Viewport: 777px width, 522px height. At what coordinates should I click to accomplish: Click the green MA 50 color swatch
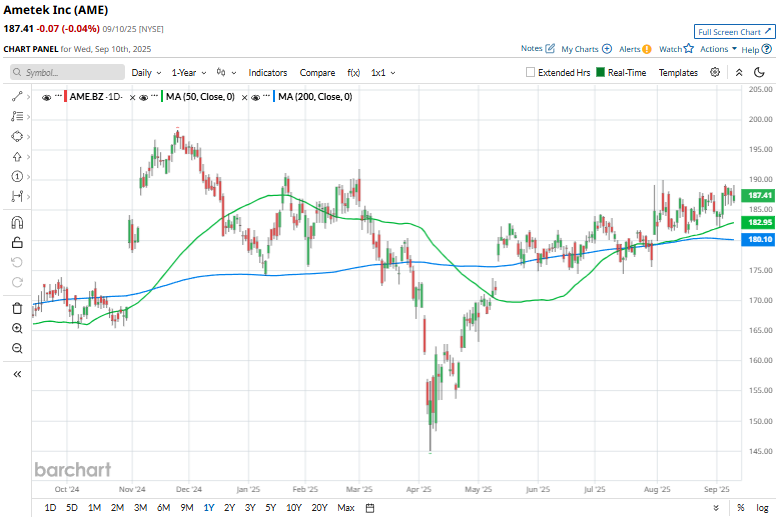[x=162, y=97]
